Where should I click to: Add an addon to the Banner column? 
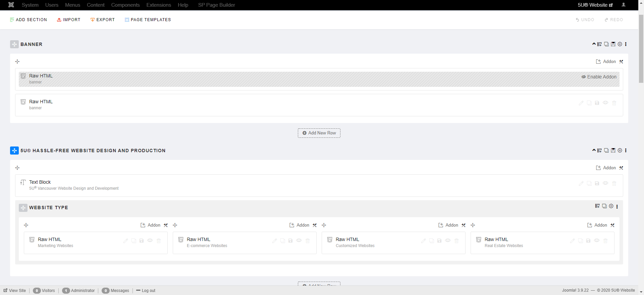pyautogui.click(x=606, y=62)
